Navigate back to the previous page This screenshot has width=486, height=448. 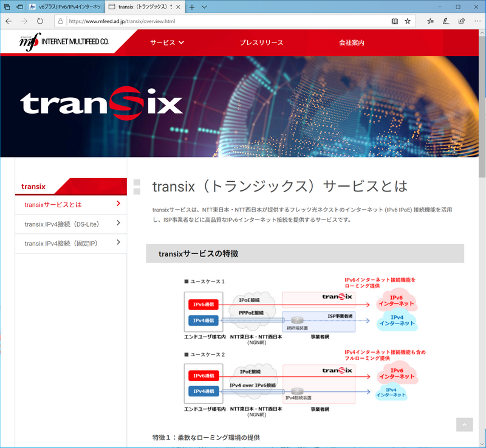(x=8, y=20)
